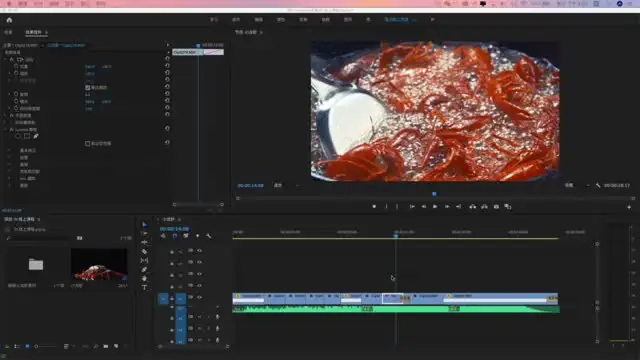Toggle lock on the V1 track

coord(172,298)
